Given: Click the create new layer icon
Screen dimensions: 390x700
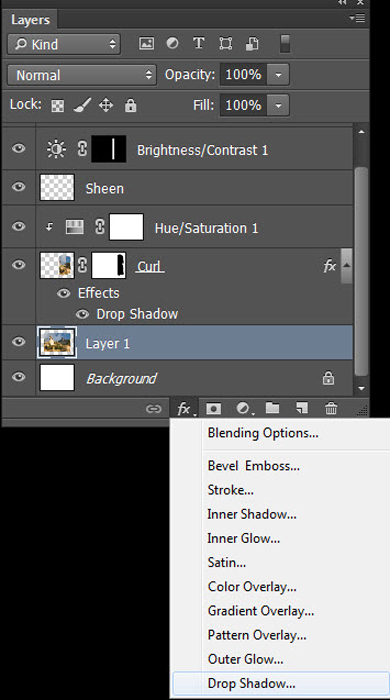Looking at the screenshot, I should (302, 408).
